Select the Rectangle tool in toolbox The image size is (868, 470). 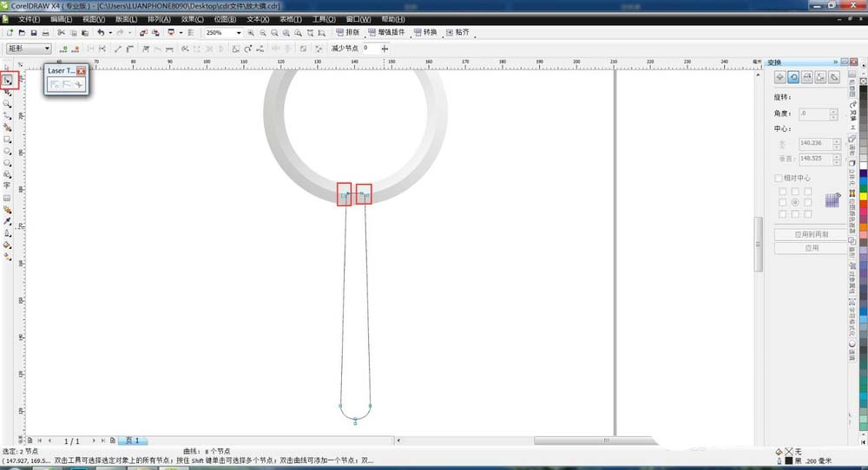[7, 140]
